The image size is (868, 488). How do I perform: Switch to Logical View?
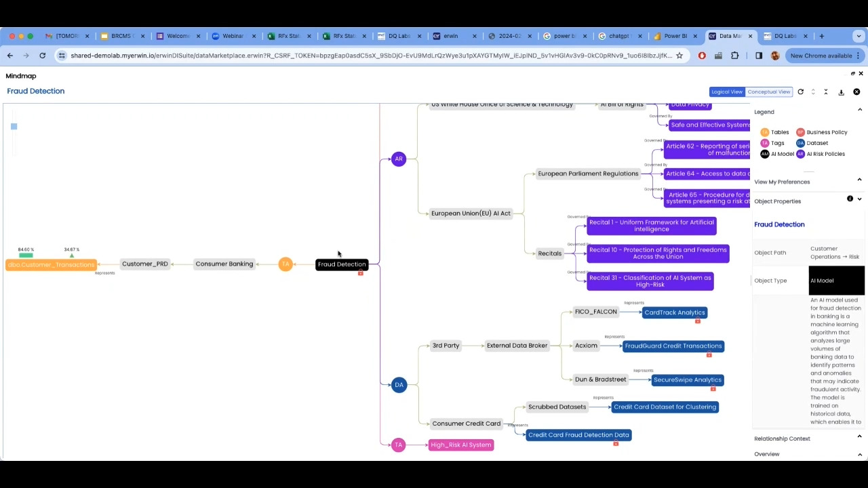[x=726, y=91]
